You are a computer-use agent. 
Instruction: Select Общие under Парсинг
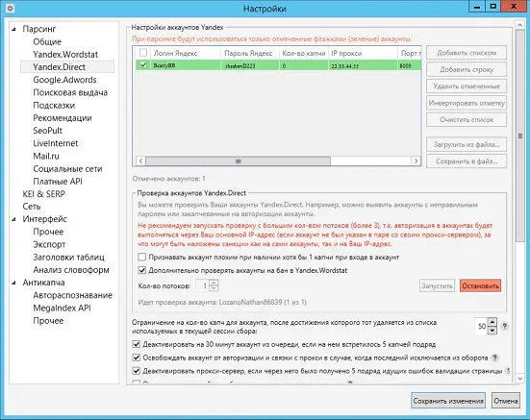47,42
